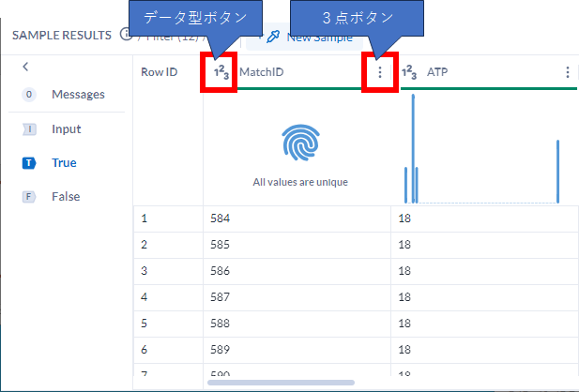Click the fingerprint unique values icon
The image size is (579, 392).
point(300,142)
